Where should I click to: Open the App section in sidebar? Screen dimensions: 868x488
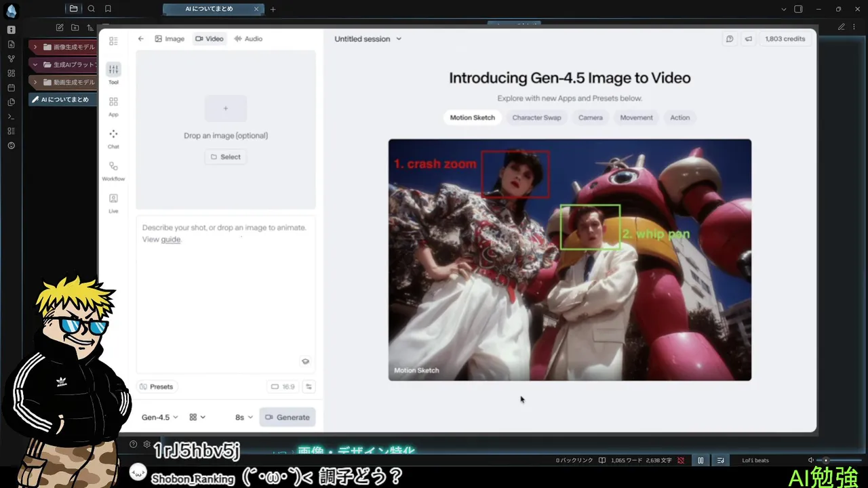113,106
